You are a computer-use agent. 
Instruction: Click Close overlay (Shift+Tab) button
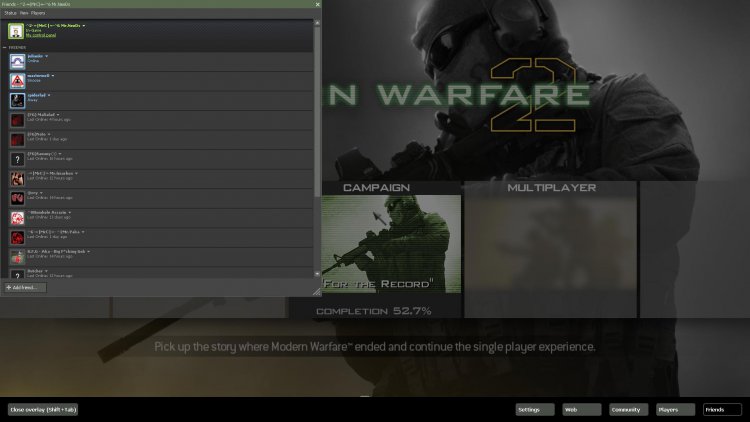point(43,410)
